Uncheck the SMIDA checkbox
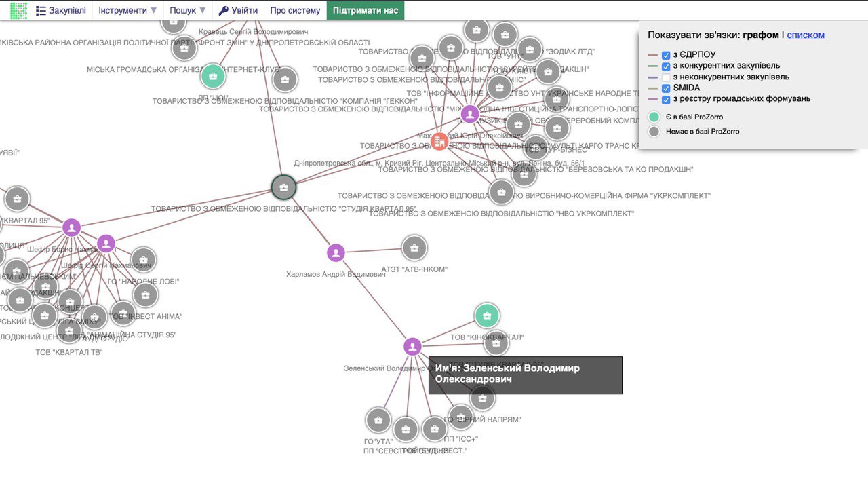 pos(666,88)
